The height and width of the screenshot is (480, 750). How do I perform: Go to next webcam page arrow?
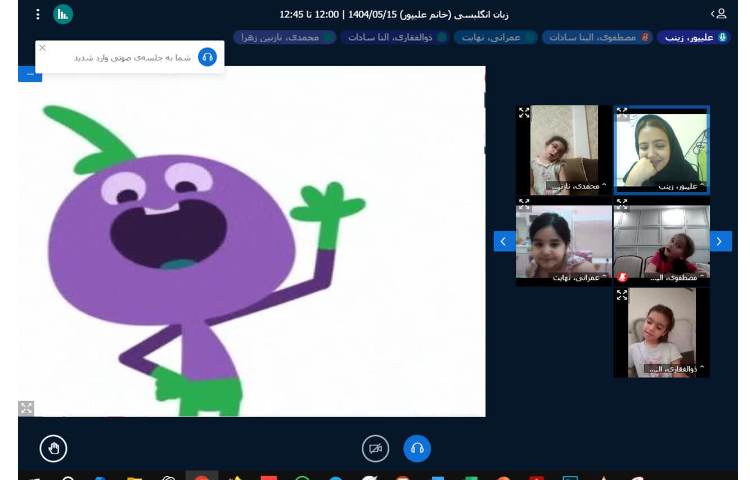720,241
